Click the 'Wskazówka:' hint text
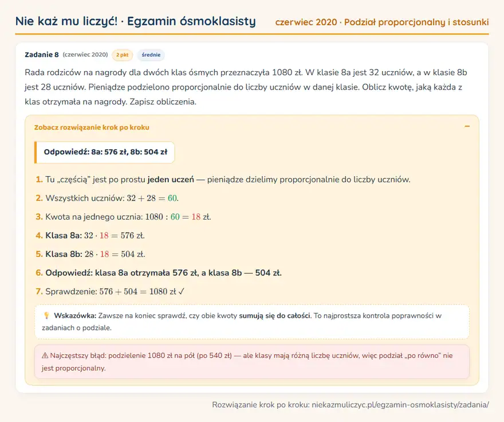504x422 pixels. click(x=75, y=316)
